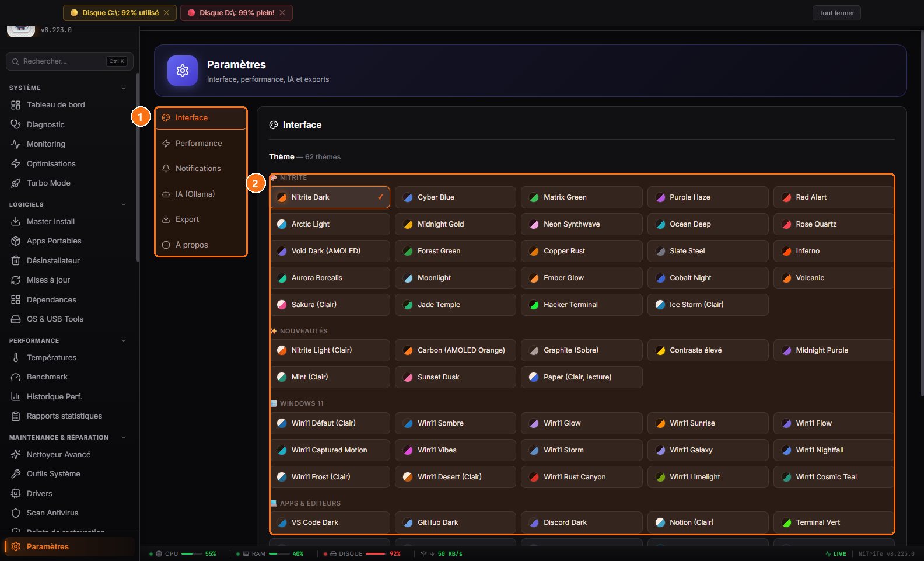Collapse the SYSTÈME sidebar section

[x=124, y=88]
